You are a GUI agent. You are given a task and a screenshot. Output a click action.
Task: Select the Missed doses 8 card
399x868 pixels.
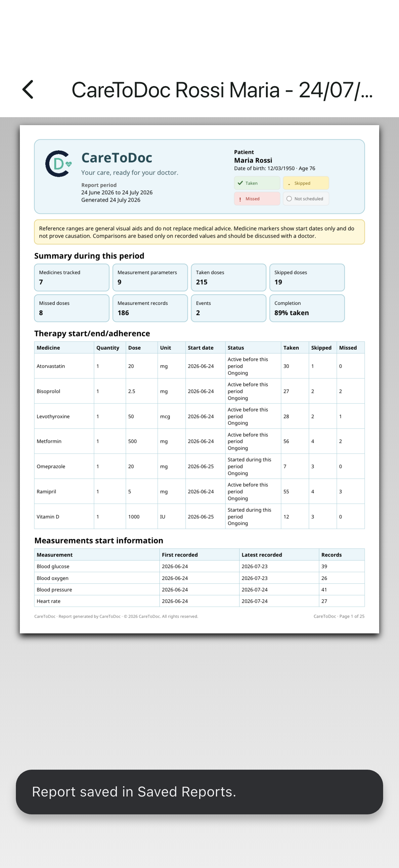coord(72,308)
